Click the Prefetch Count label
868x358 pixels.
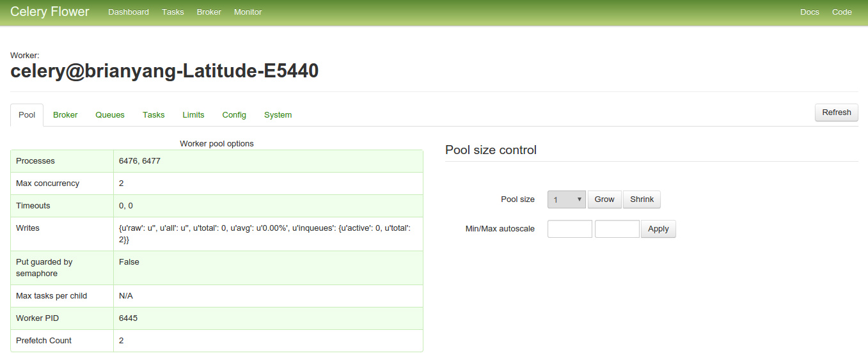[x=43, y=341]
